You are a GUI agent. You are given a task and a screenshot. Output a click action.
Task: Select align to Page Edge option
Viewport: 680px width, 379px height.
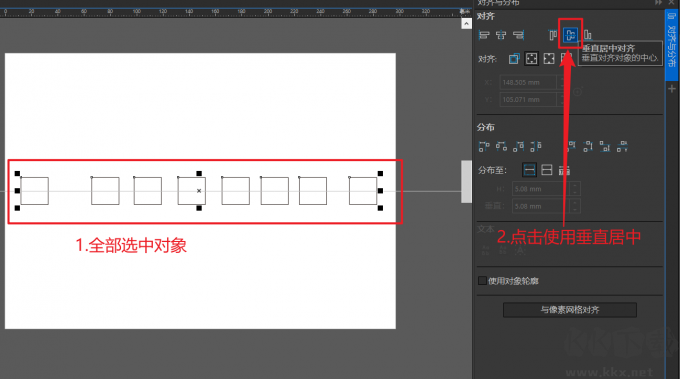(x=531, y=59)
